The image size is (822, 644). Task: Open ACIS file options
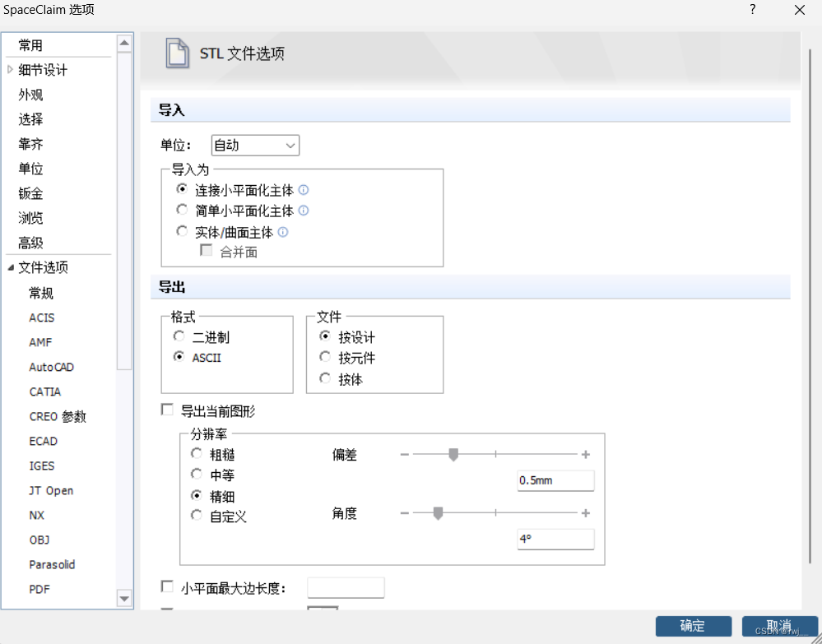click(42, 317)
